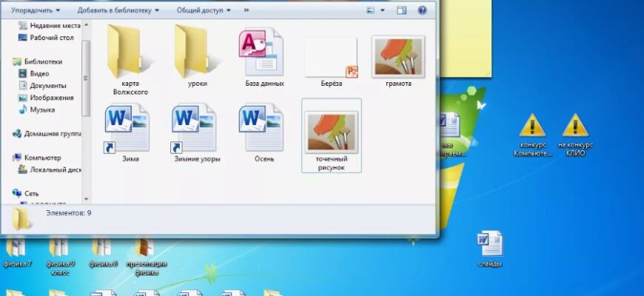Click the точечный рисунок image file
Image resolution: width=644 pixels, height=296 pixels.
tap(332, 133)
